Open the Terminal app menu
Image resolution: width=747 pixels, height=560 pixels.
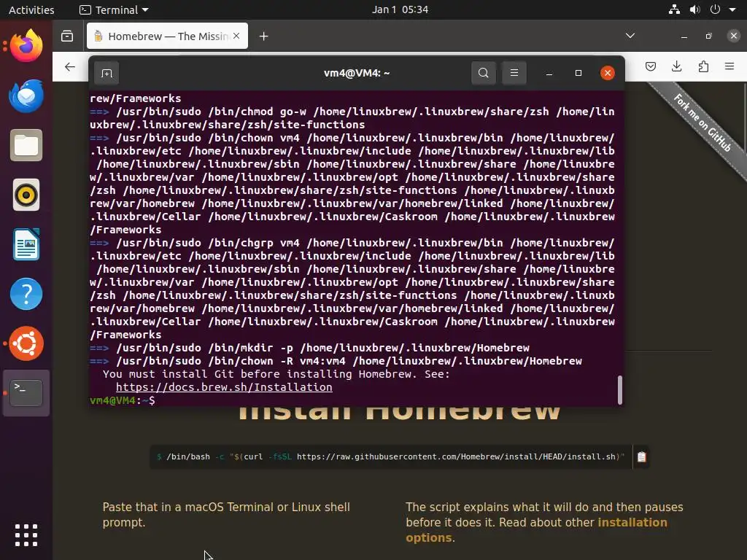(x=115, y=9)
